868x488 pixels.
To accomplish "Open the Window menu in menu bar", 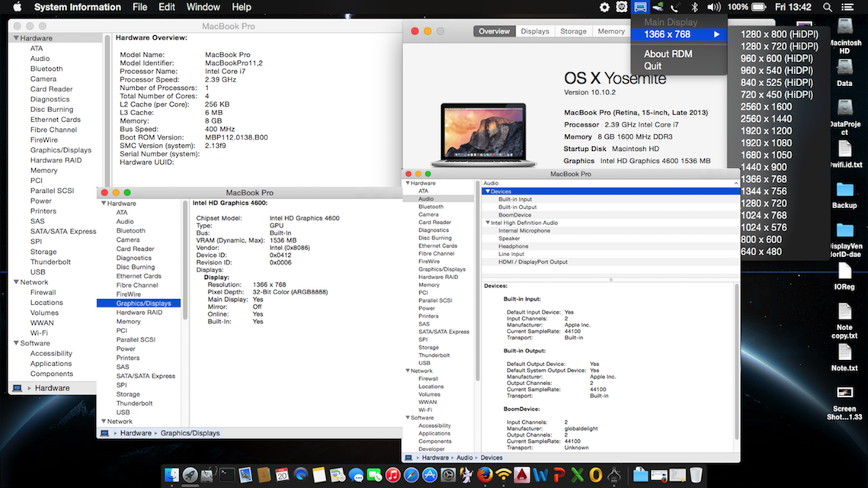I will [x=203, y=7].
